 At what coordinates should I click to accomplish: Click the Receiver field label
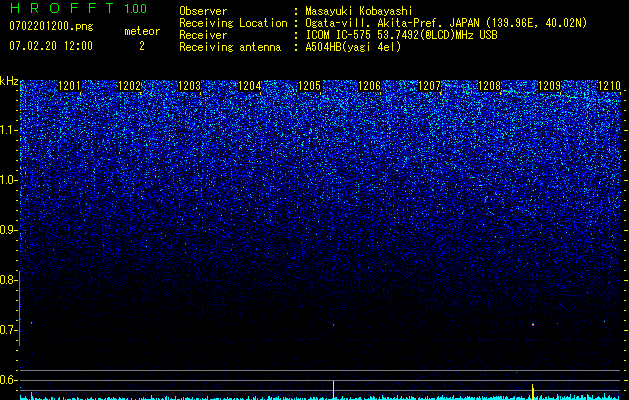click(203, 35)
